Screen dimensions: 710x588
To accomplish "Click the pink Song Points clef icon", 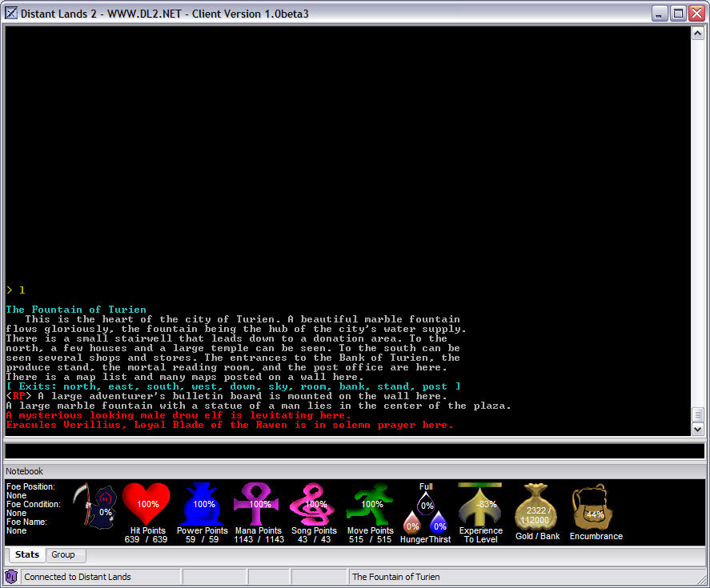I will (314, 504).
